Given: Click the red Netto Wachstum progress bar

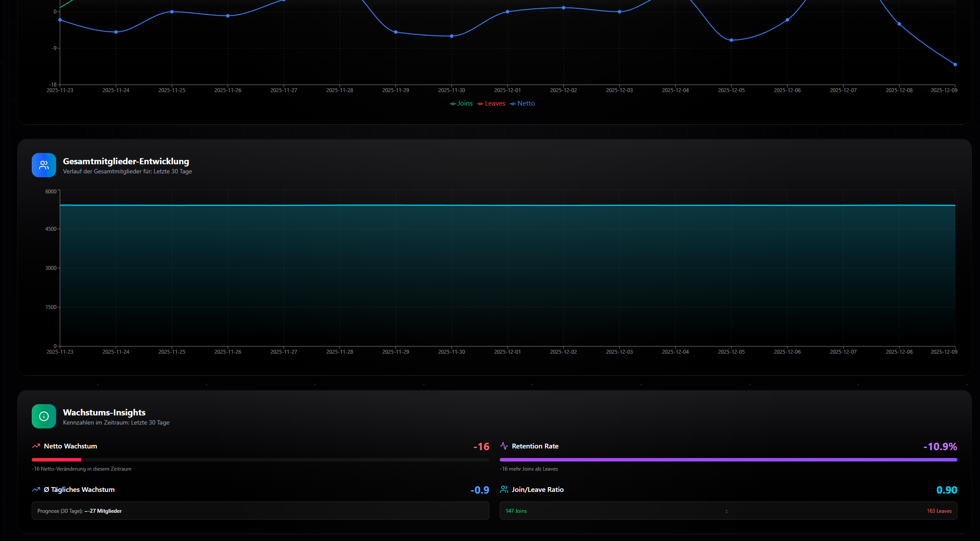Looking at the screenshot, I should [56, 459].
